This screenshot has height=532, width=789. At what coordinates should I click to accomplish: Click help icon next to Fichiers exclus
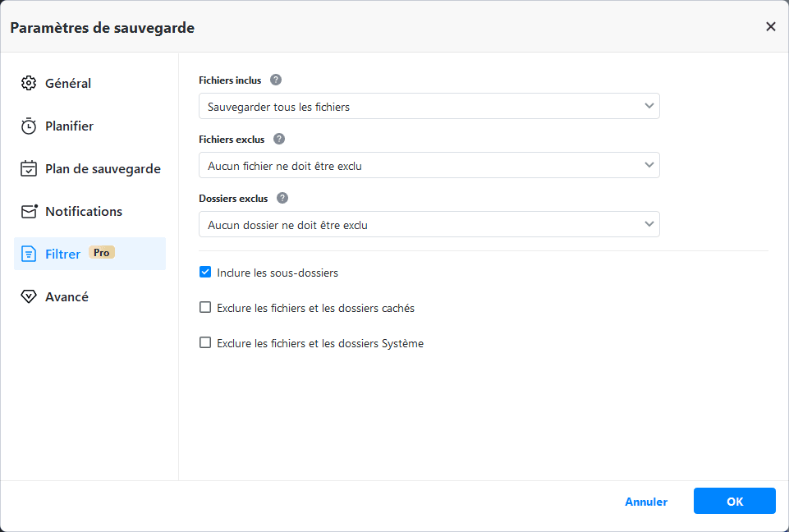[x=279, y=140]
